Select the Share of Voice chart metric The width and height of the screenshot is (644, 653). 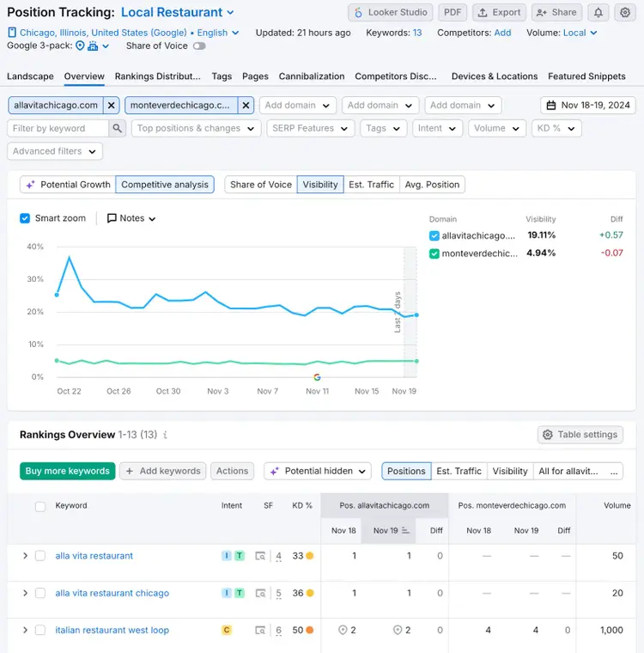click(x=261, y=185)
